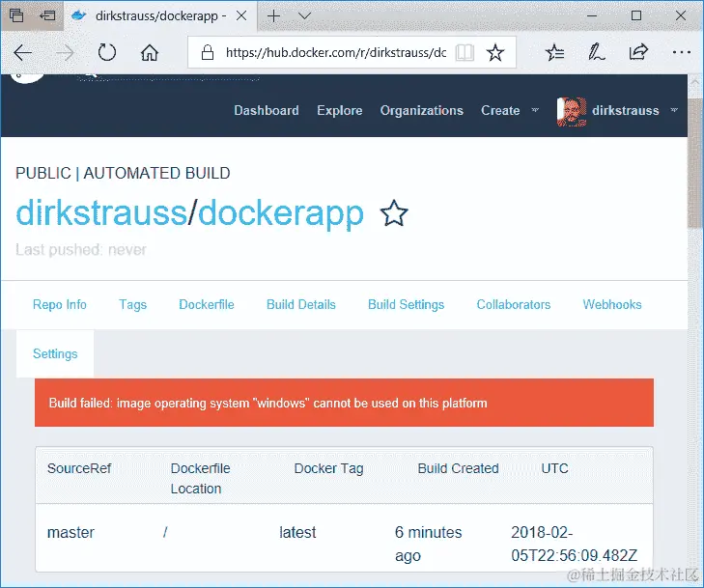The image size is (704, 588).
Task: Click the browser forward arrow
Action: coord(65,52)
